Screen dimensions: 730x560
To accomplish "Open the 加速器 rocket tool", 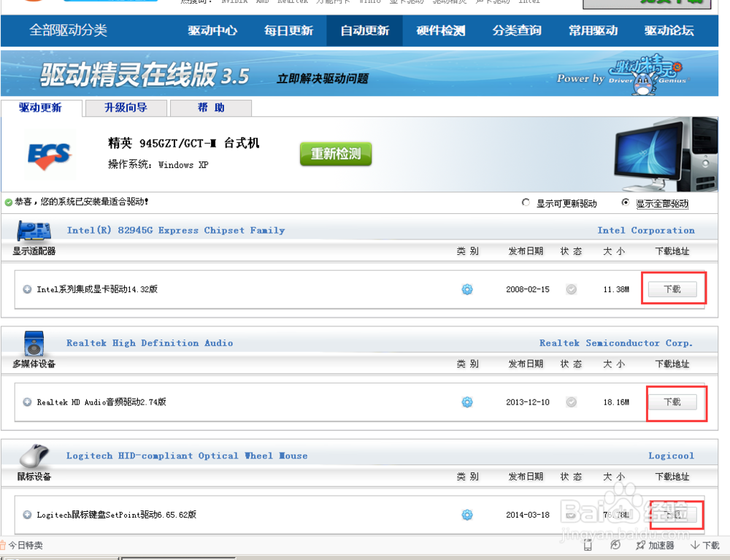I will pos(655,545).
